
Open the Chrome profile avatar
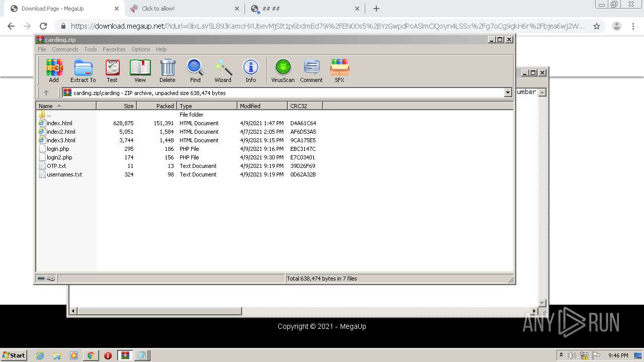(x=617, y=26)
